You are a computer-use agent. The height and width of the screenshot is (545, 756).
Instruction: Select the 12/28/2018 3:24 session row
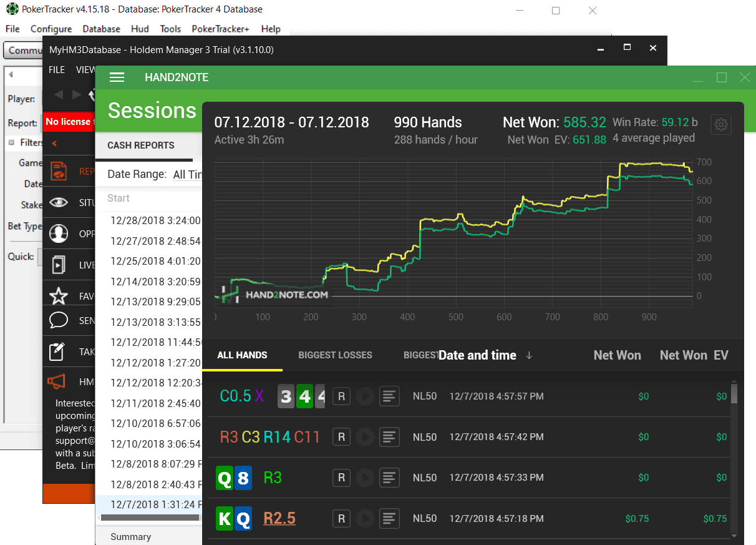[155, 220]
